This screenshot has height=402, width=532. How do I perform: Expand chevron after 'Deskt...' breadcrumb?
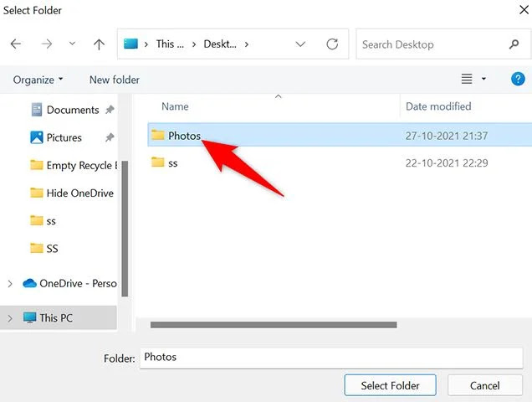247,44
